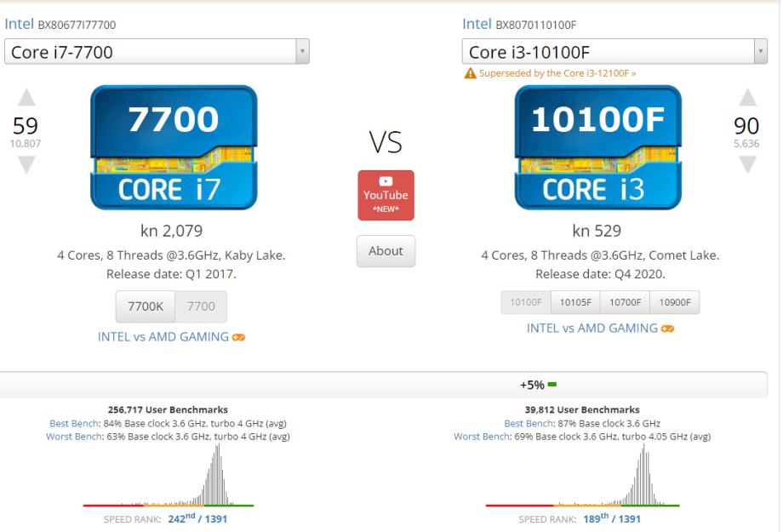Open right INTEL vs AMD GAMING link
Screen dimensions: 783x532
[x=592, y=329]
